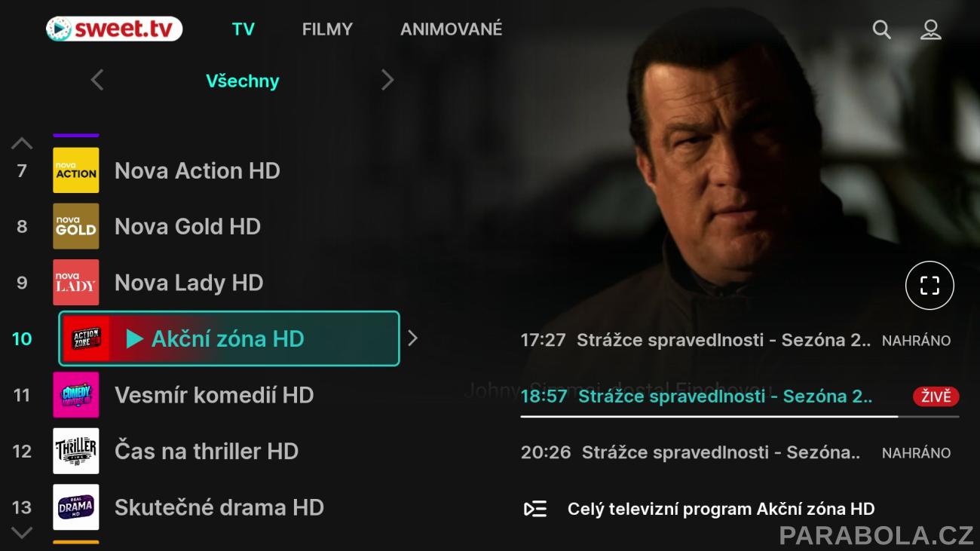
Task: Switch to the ANIMOVANÉ tab
Action: click(x=451, y=29)
